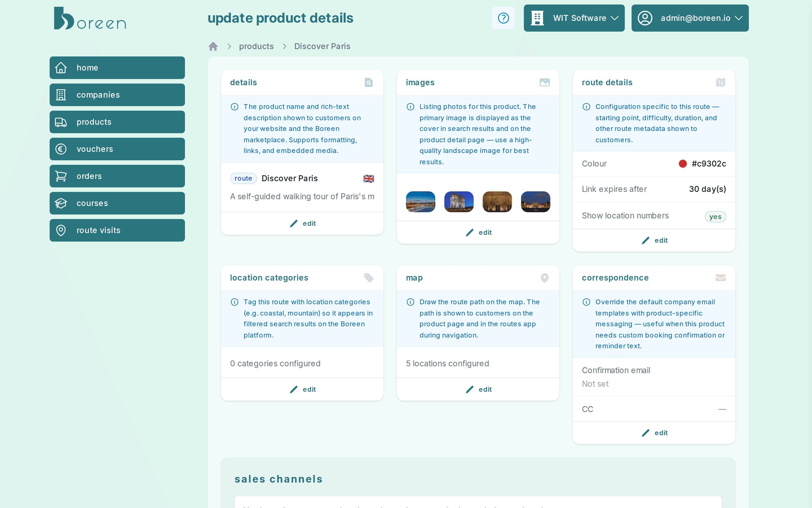
Task: Open orders in sidebar
Action: (117, 176)
